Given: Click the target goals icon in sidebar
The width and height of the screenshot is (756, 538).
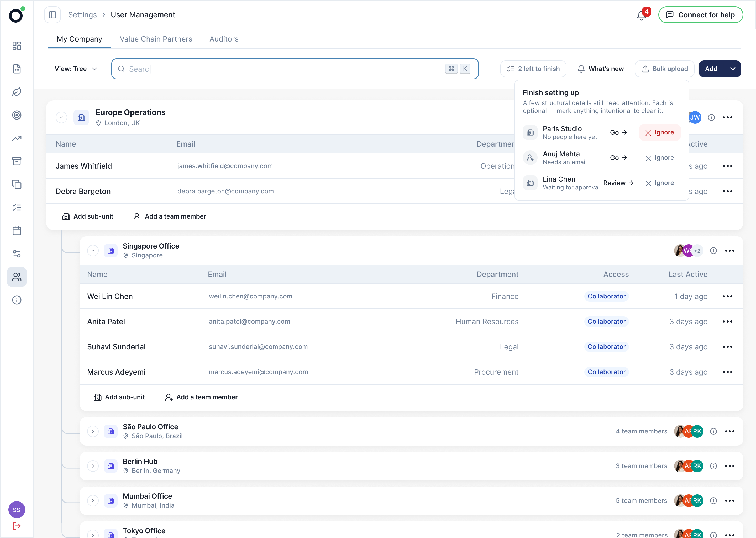Looking at the screenshot, I should (17, 115).
